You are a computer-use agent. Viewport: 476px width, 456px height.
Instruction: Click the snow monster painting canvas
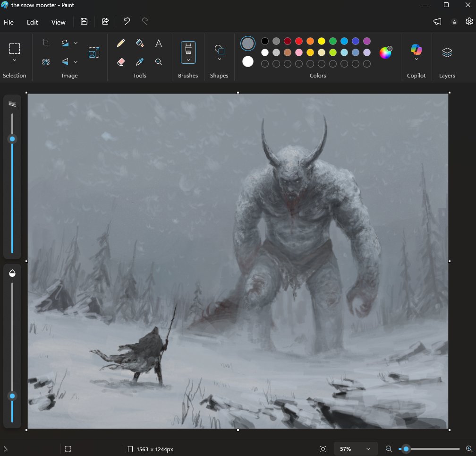[238, 261]
